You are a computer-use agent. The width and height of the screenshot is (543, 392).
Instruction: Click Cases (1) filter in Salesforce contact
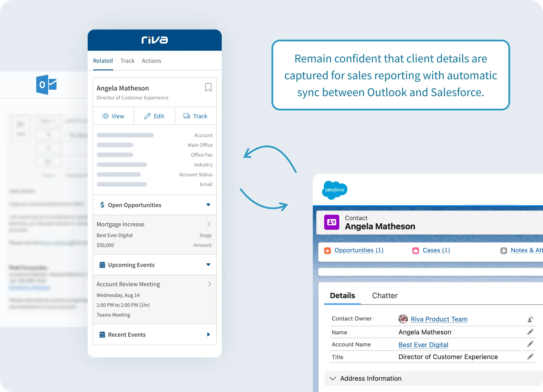(436, 250)
